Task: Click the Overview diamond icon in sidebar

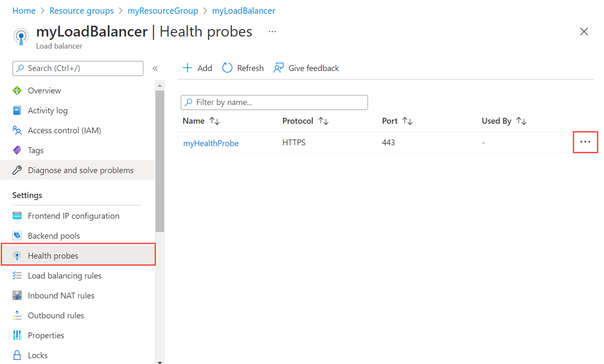Action: [x=17, y=90]
